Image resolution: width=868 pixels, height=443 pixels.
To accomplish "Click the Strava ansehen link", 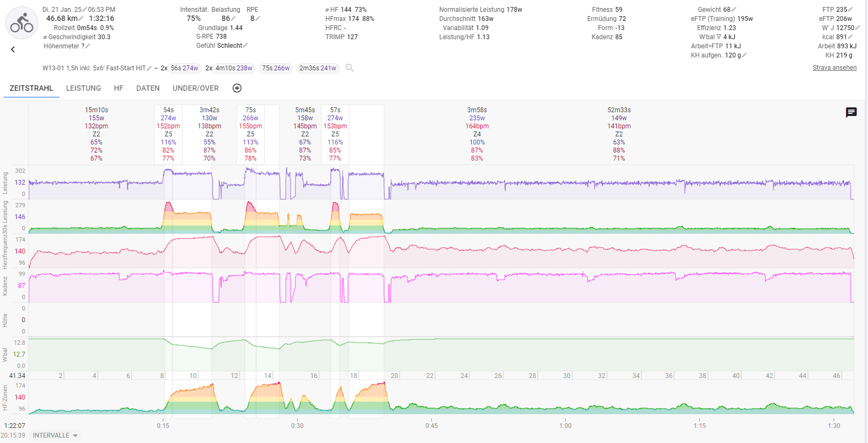I will (834, 68).
